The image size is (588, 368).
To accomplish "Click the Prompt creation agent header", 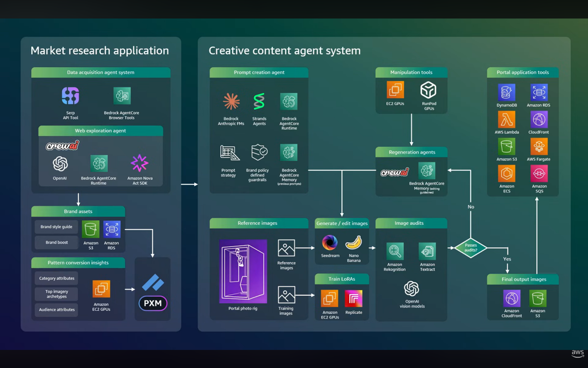I will (x=259, y=72).
